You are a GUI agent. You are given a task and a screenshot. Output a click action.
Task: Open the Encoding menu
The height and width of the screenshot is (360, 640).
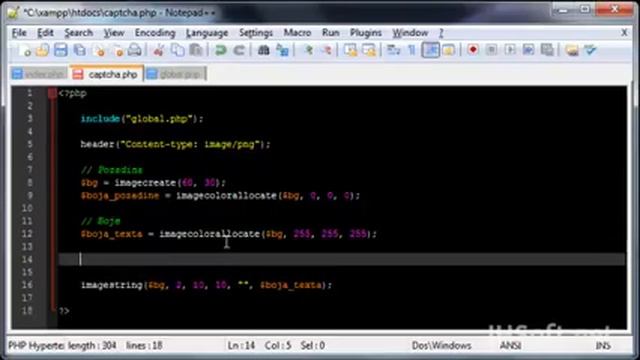[x=155, y=33]
